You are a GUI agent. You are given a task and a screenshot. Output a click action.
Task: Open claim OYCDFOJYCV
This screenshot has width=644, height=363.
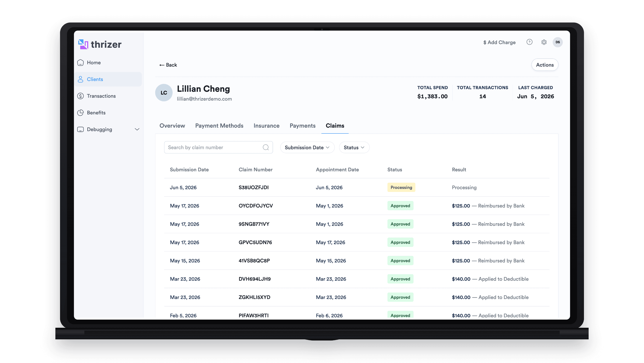pos(255,206)
